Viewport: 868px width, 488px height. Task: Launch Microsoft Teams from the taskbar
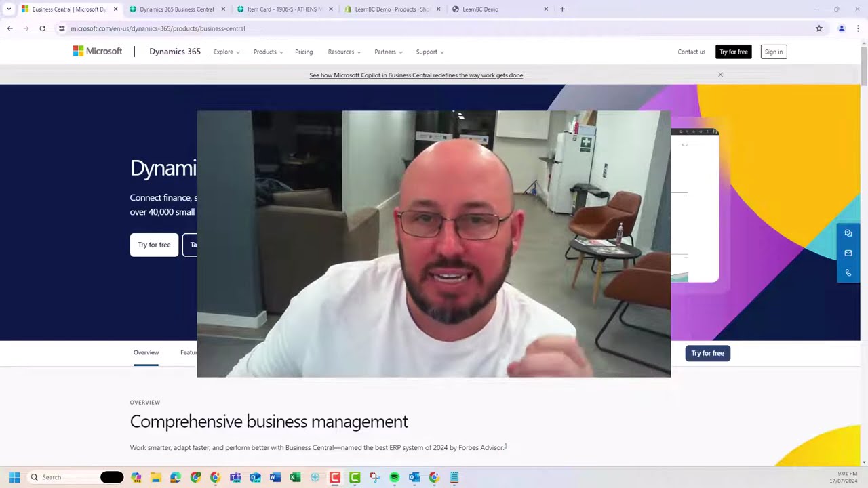tap(235, 477)
